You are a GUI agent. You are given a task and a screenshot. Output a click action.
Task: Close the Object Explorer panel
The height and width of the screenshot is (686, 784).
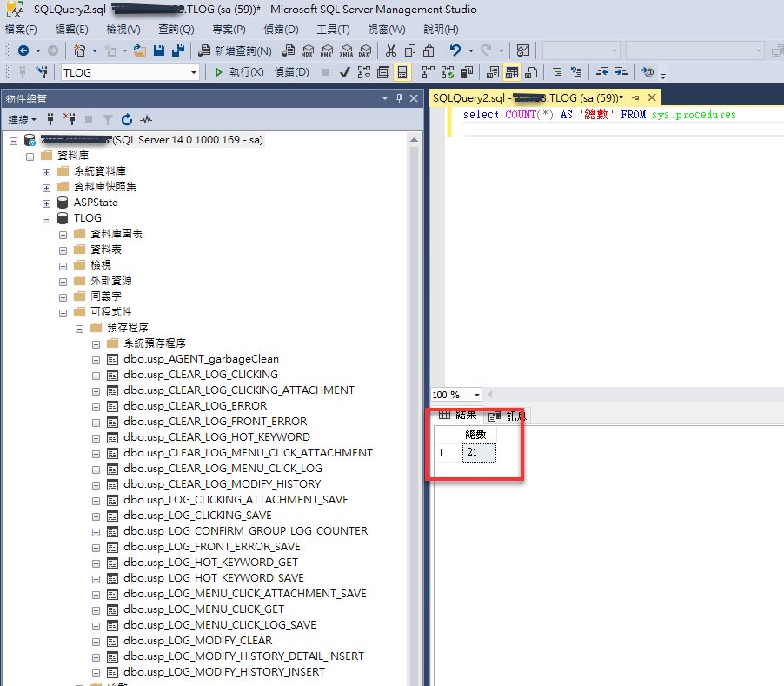coord(414,98)
